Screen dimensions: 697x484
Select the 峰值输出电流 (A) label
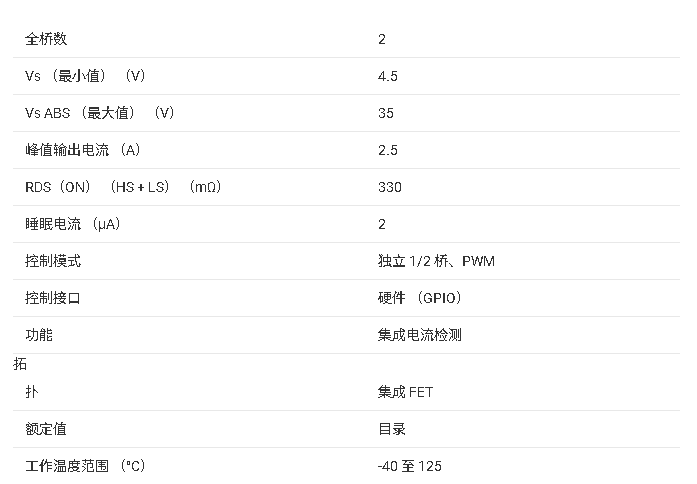83,150
